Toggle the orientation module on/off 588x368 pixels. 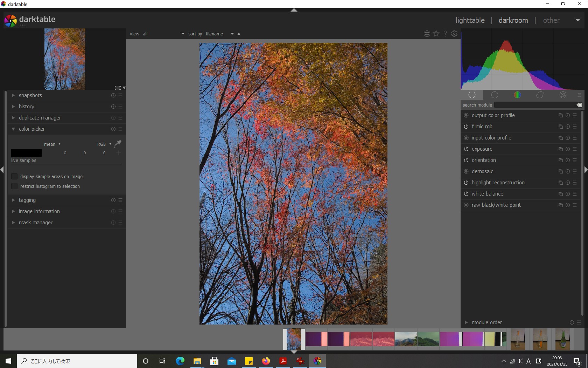[466, 160]
